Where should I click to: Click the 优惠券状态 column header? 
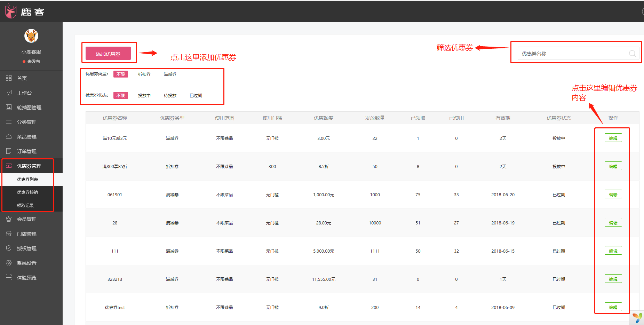click(x=559, y=118)
